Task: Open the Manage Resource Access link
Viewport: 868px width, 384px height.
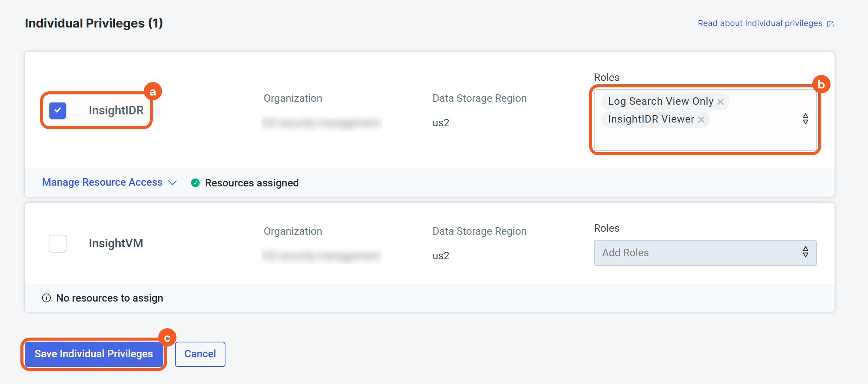Action: 102,182
